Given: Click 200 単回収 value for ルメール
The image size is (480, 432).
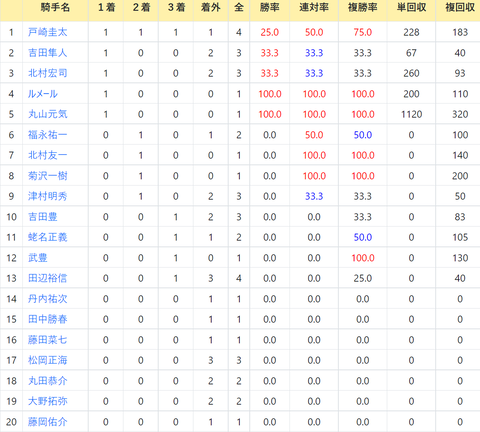Looking at the screenshot, I should tap(411, 94).
